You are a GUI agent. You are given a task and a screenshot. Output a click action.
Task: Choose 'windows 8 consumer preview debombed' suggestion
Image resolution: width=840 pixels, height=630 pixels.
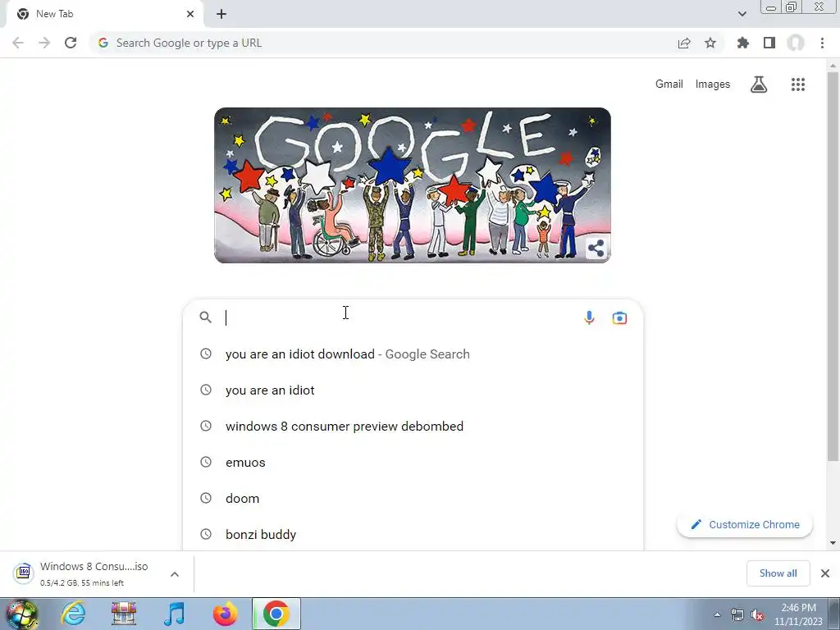[413, 426]
